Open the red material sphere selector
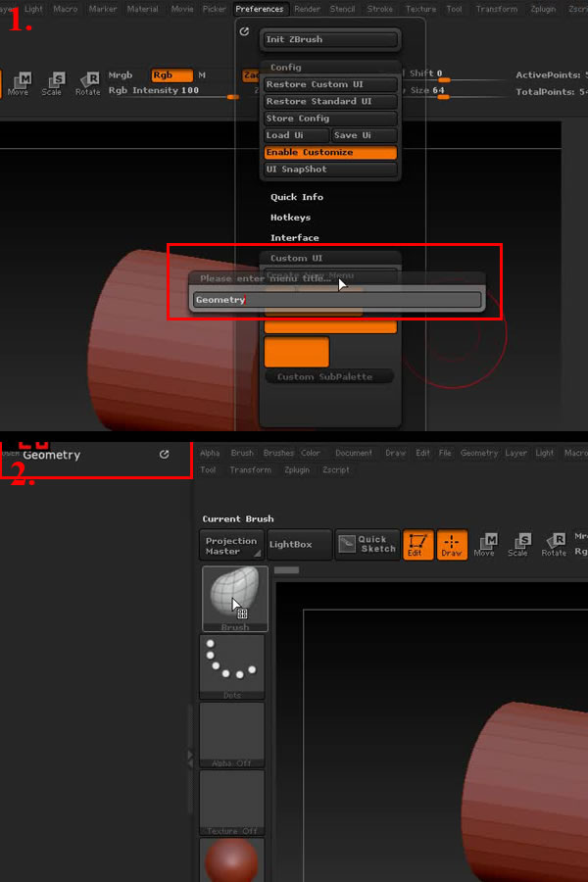Viewport: 588px width, 882px height. coord(232,860)
